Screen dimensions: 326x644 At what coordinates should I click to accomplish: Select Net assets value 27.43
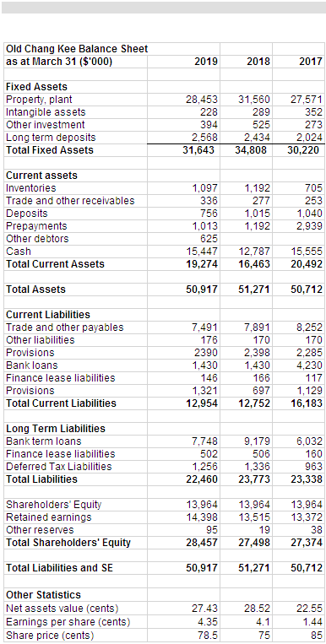[205, 608]
